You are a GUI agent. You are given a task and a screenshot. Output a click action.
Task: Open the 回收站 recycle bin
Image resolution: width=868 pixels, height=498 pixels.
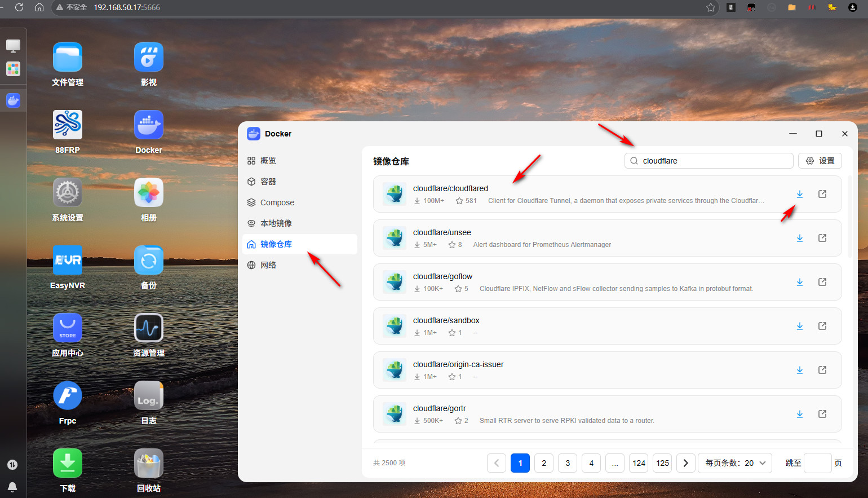pos(149,464)
